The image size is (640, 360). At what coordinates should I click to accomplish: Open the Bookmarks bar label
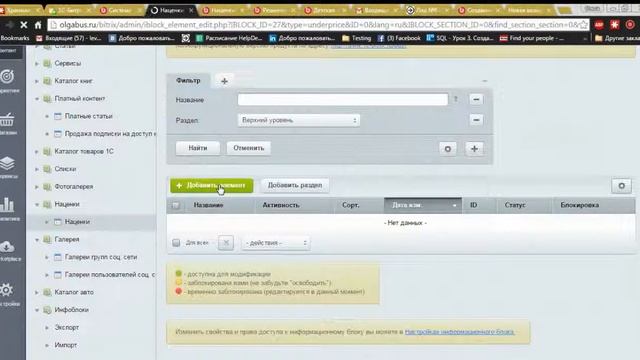[15, 38]
